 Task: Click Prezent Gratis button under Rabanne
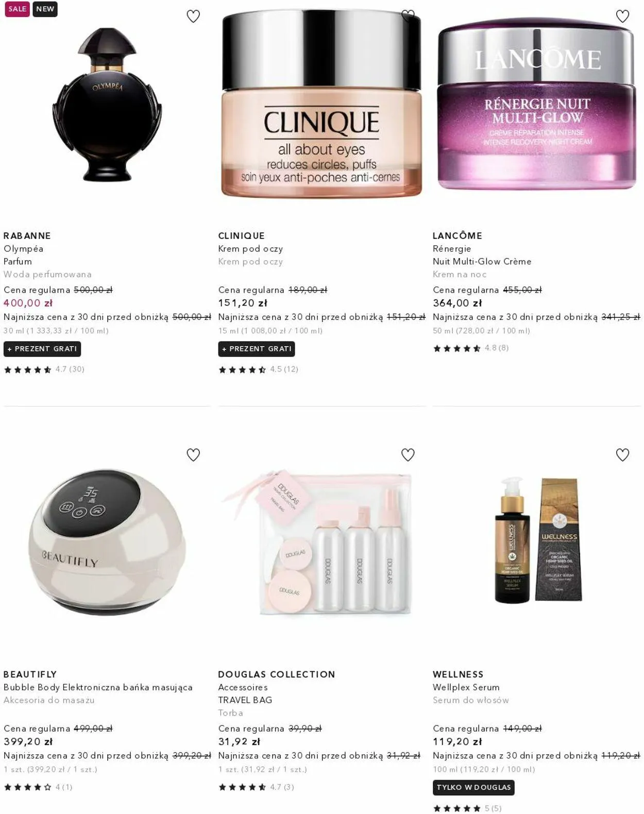point(42,349)
